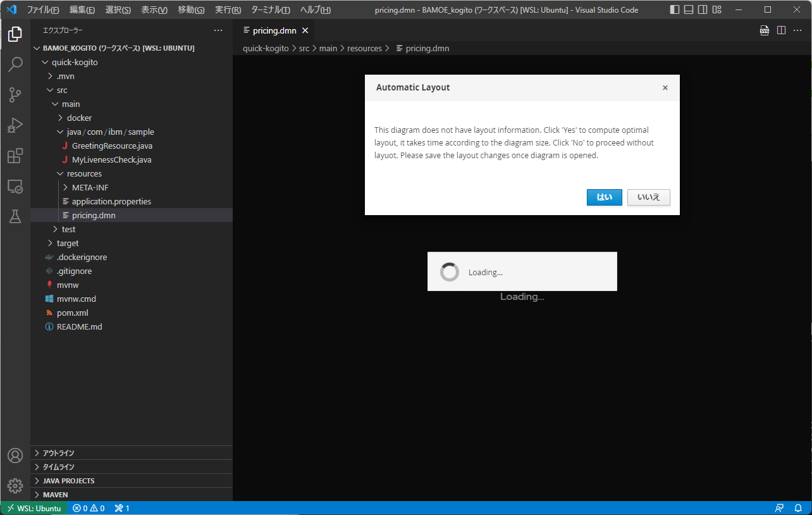Toggle the primary side bar layout icon
This screenshot has width=812, height=515.
(x=675, y=9)
